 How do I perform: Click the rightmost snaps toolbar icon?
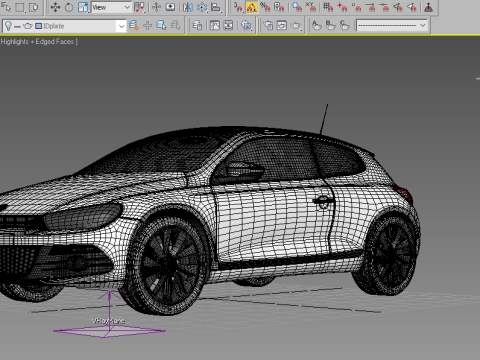[x=428, y=7]
